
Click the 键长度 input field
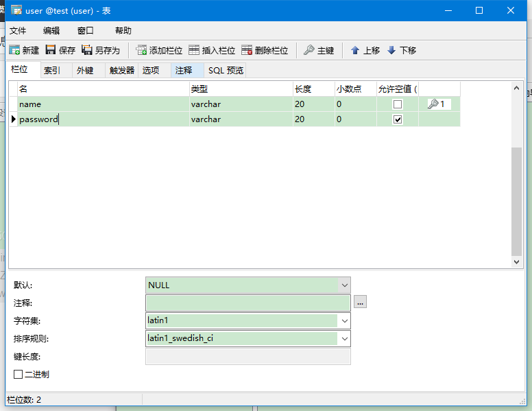click(x=248, y=357)
